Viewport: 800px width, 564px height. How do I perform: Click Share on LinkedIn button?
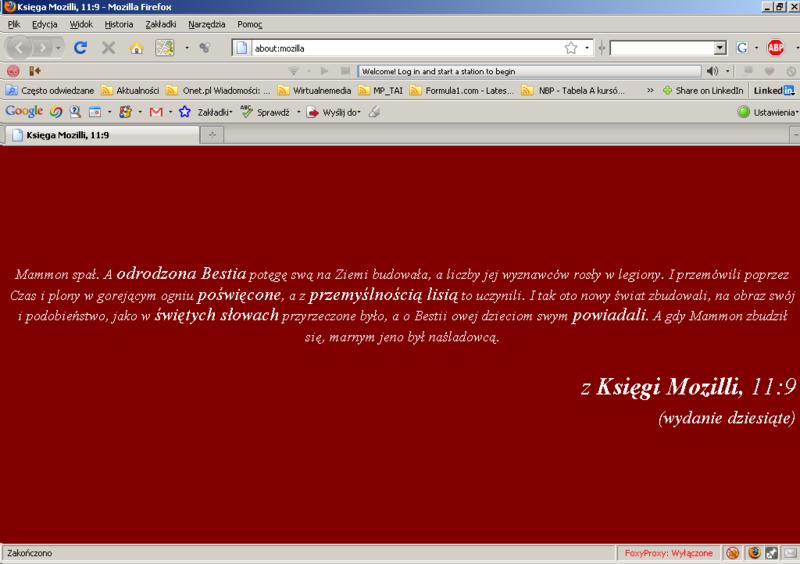tap(703, 90)
